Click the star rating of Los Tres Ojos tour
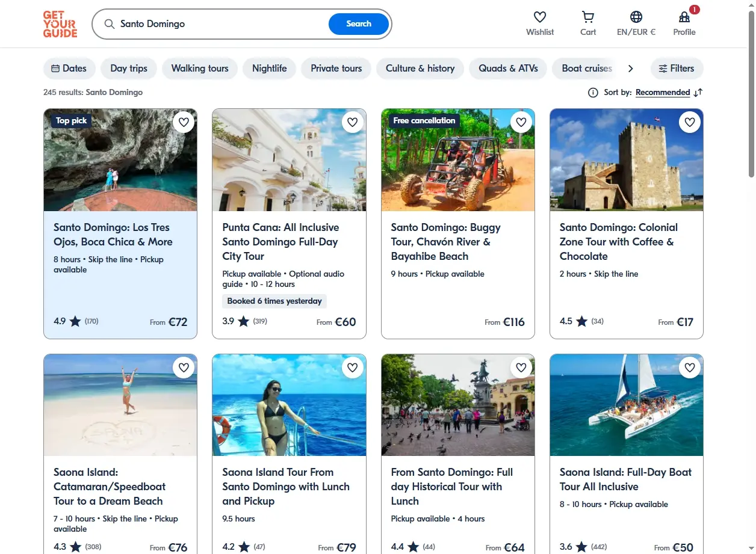 (75, 321)
